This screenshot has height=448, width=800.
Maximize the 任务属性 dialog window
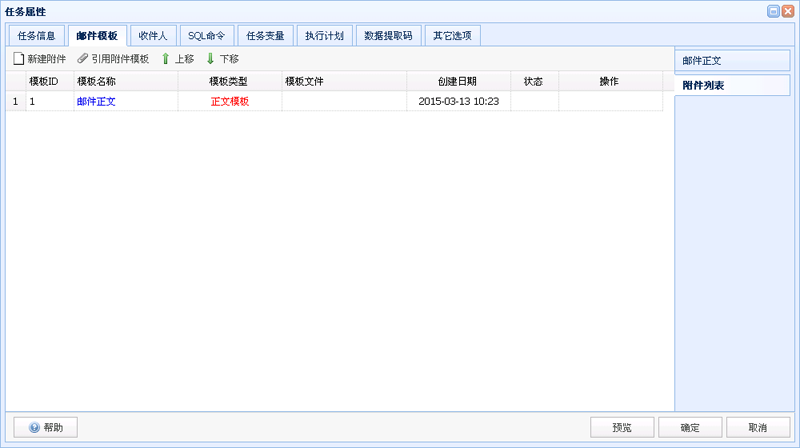pyautogui.click(x=773, y=11)
